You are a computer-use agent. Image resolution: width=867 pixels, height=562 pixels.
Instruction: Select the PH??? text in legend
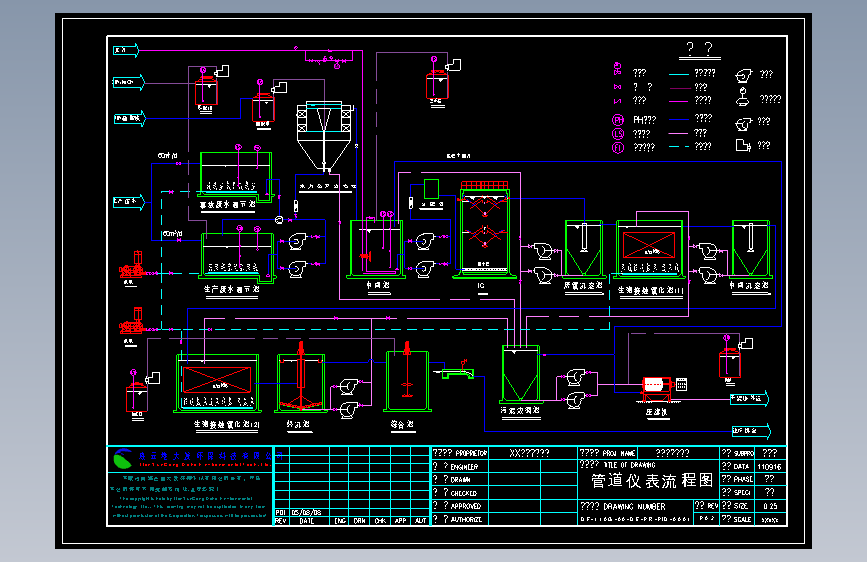click(645, 120)
